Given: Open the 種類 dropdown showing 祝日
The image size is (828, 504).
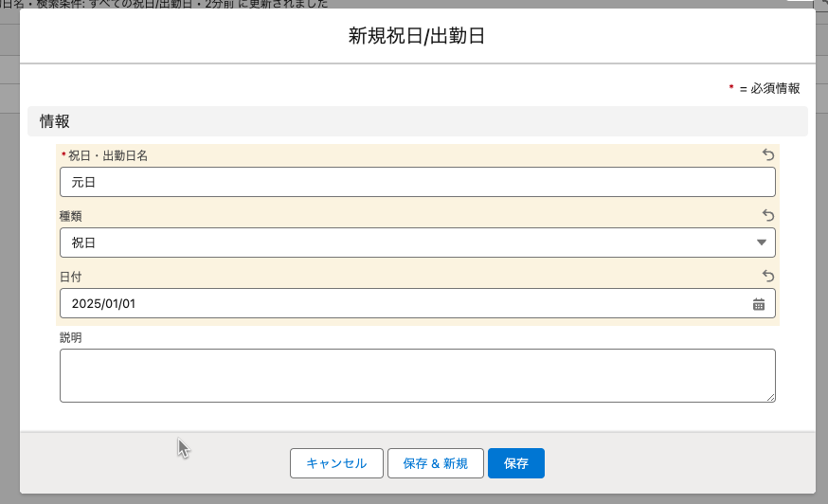Looking at the screenshot, I should (x=417, y=243).
